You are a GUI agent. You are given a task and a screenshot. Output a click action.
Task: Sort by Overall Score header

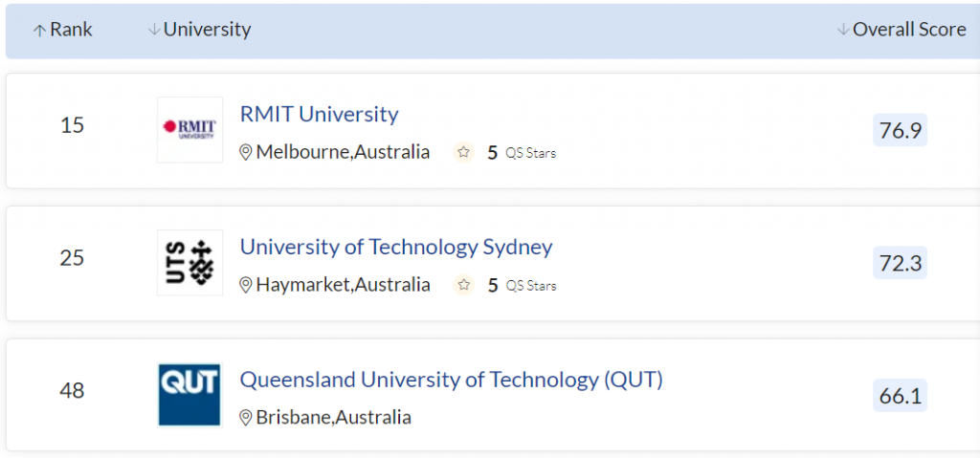coord(902,30)
